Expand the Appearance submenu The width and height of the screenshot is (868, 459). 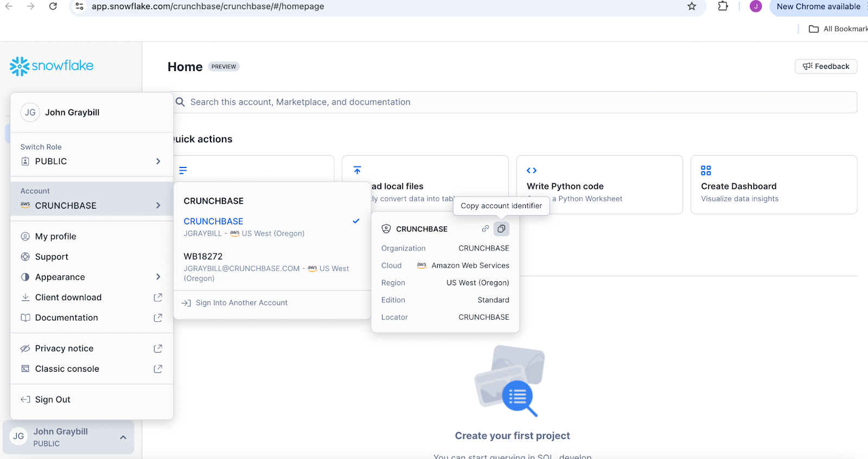[92, 277]
